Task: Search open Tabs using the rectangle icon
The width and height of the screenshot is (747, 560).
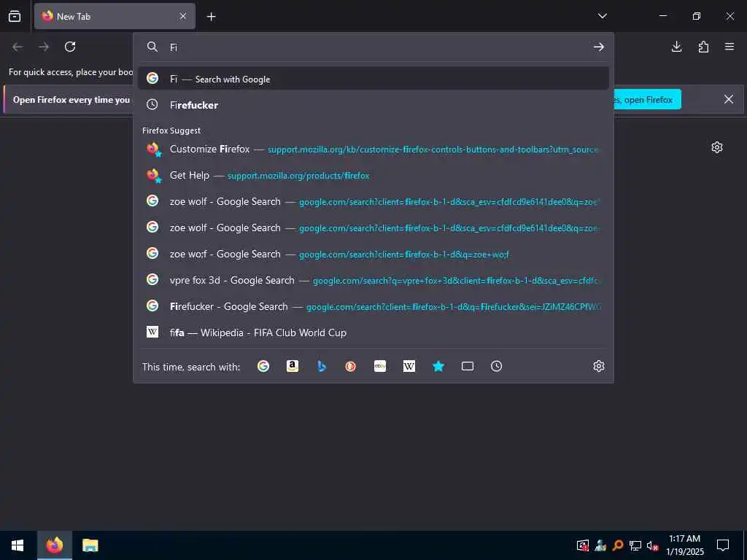Action: coord(468,366)
